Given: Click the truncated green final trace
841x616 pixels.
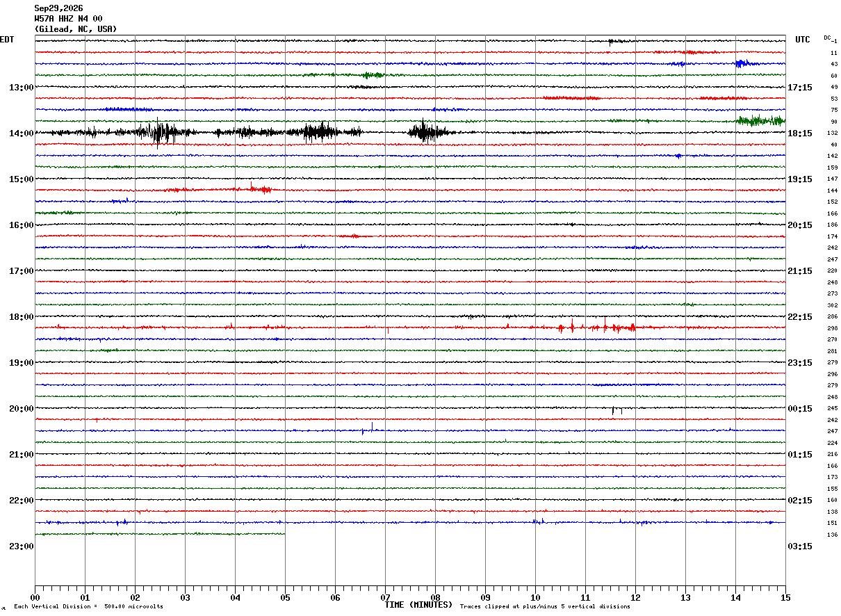Looking at the screenshot, I should 160,534.
